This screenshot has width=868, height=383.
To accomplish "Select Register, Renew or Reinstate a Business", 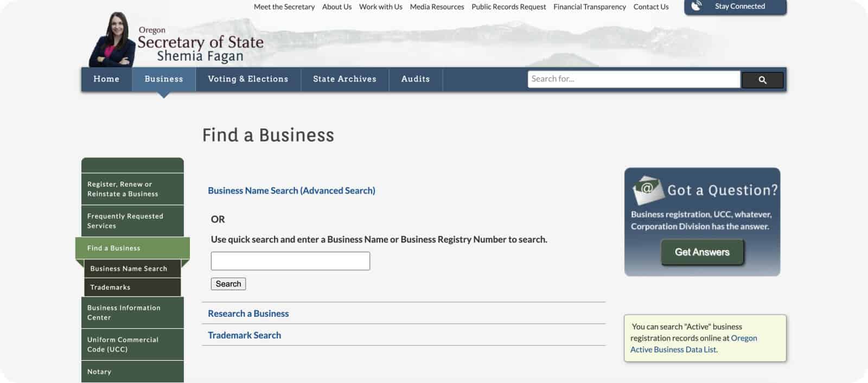I will (132, 189).
